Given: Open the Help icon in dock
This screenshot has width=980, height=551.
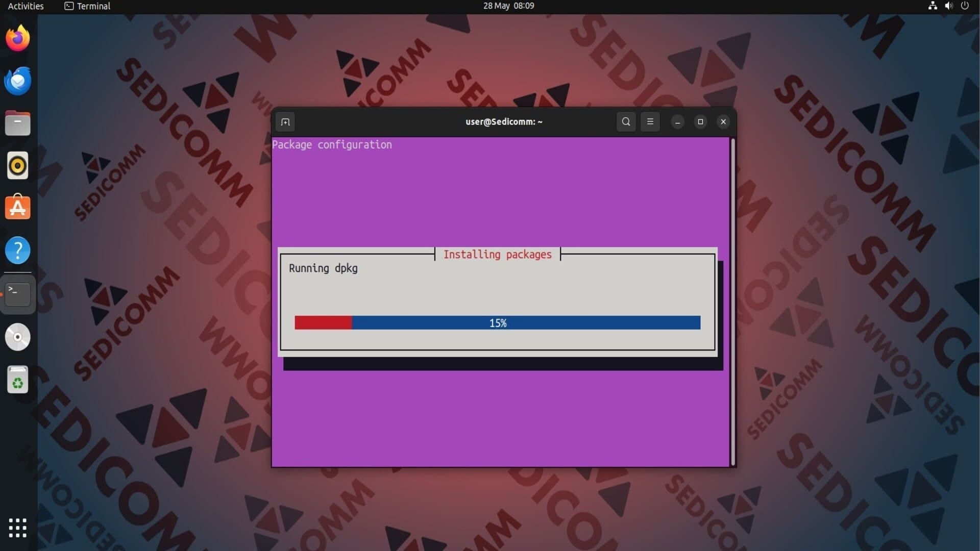Looking at the screenshot, I should pyautogui.click(x=18, y=251).
